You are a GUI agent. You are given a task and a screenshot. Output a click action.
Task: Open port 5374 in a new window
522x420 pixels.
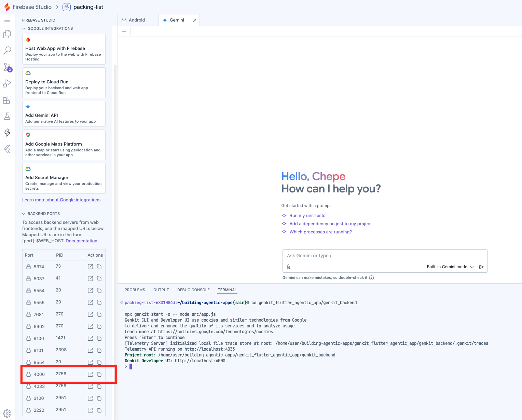pos(90,267)
